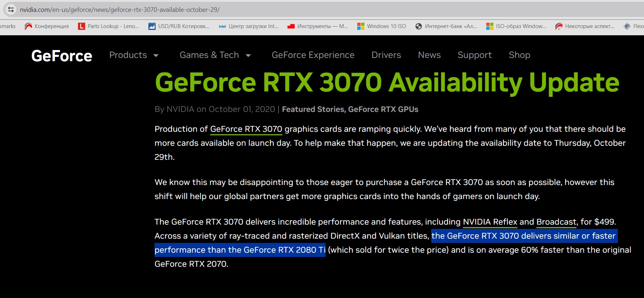Screen dimensions: 644x298
Task: Click the USD/RUB Котировк... bookmark label
Action: pyautogui.click(x=184, y=26)
